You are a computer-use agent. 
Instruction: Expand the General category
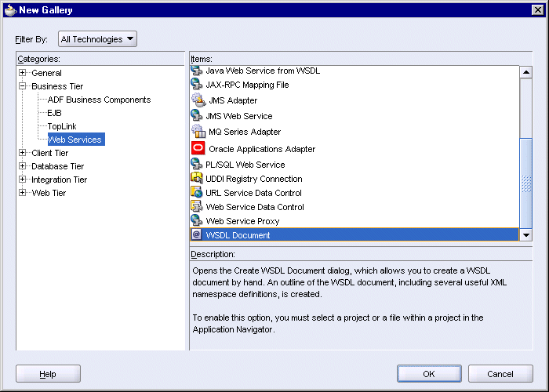(23, 72)
